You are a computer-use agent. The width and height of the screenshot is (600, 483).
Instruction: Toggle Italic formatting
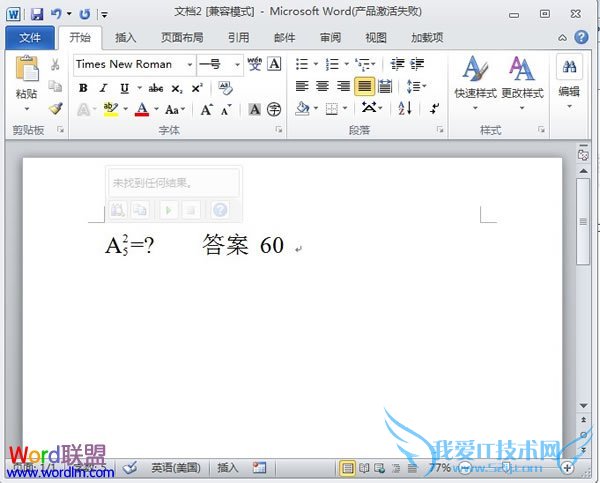[103, 87]
